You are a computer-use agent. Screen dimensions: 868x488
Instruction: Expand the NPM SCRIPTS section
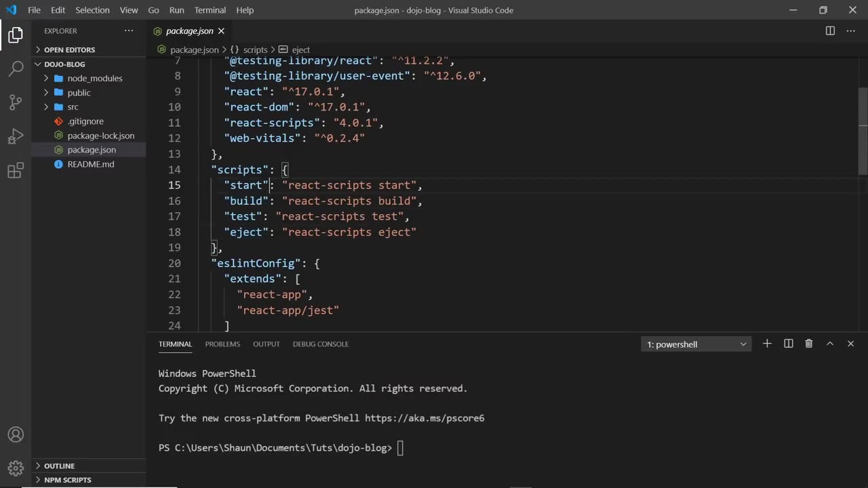tap(89, 480)
